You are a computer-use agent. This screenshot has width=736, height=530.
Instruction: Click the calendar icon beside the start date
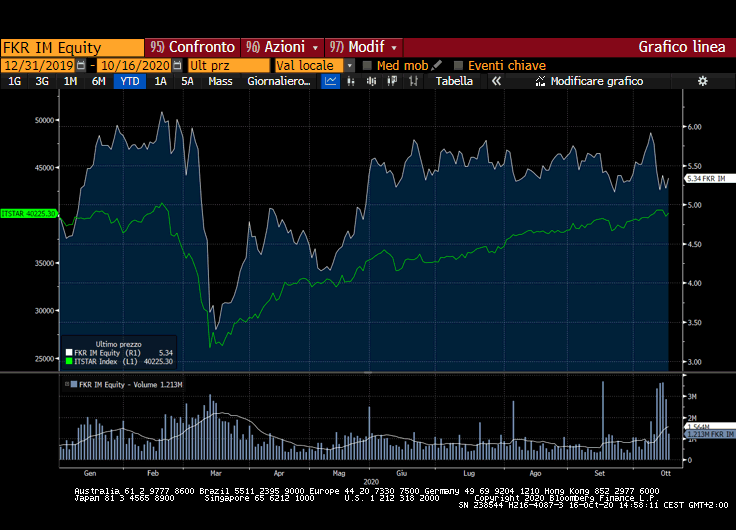(83, 65)
